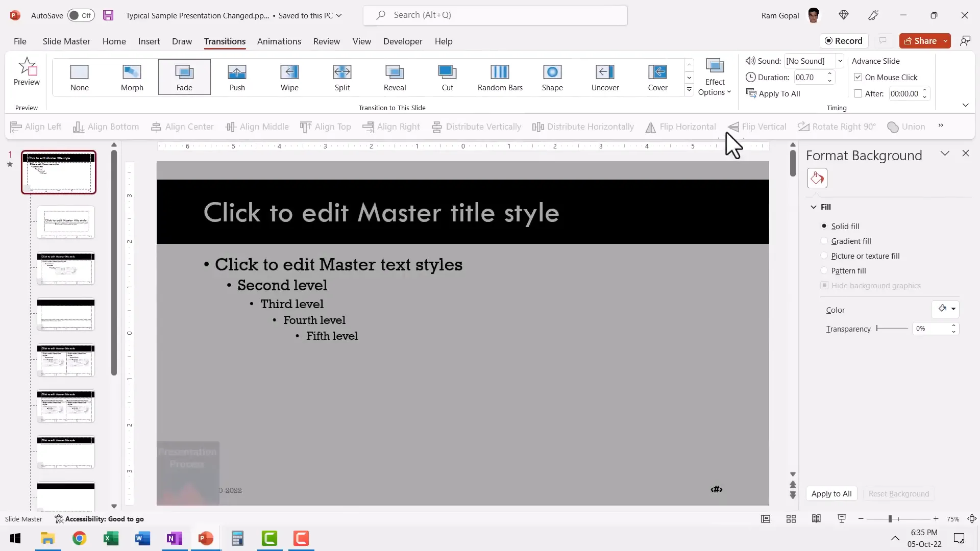Image resolution: width=980 pixels, height=551 pixels.
Task: Open the Sound dropdown list
Action: [x=840, y=61]
